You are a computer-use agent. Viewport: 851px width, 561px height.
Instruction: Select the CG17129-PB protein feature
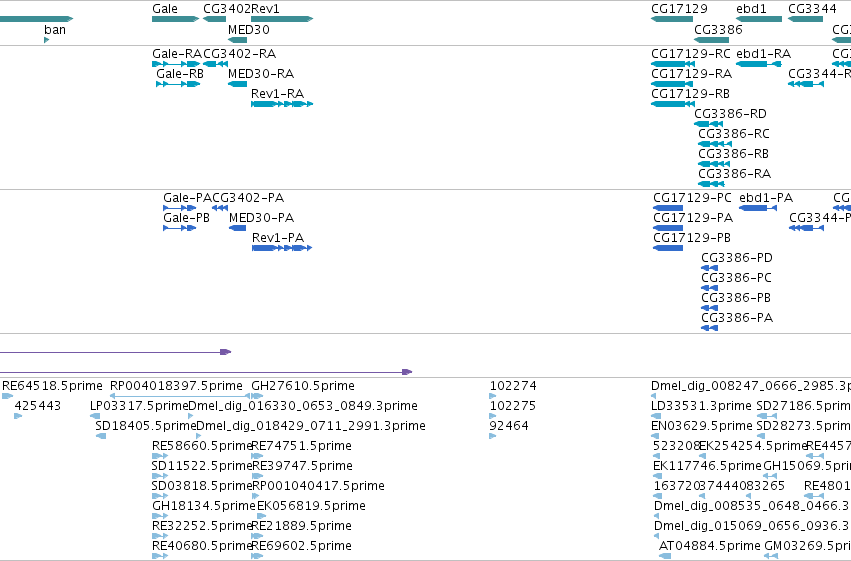pyautogui.click(x=668, y=248)
